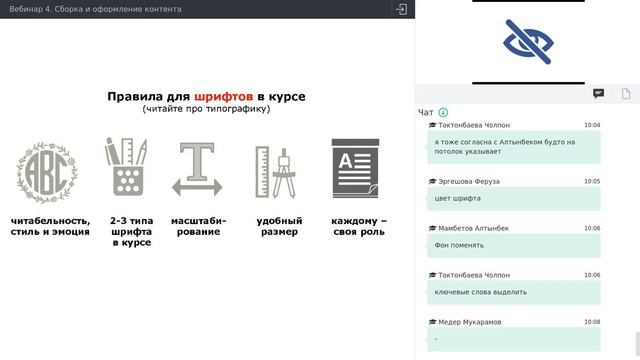Click the 'Чат' label

pos(425,112)
